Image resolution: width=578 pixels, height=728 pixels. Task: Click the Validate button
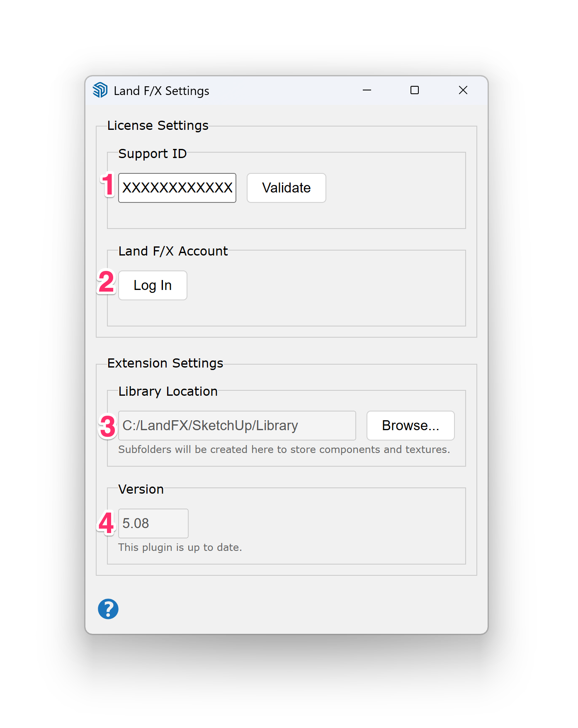pos(287,188)
